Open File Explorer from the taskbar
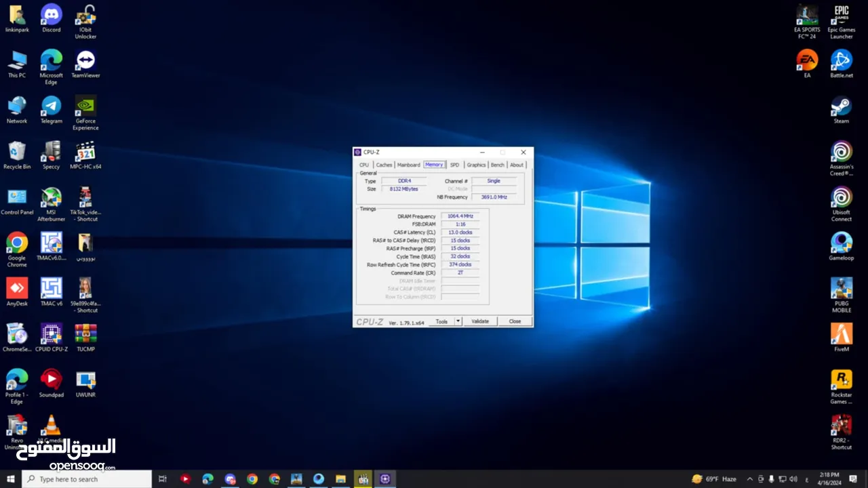 340,479
